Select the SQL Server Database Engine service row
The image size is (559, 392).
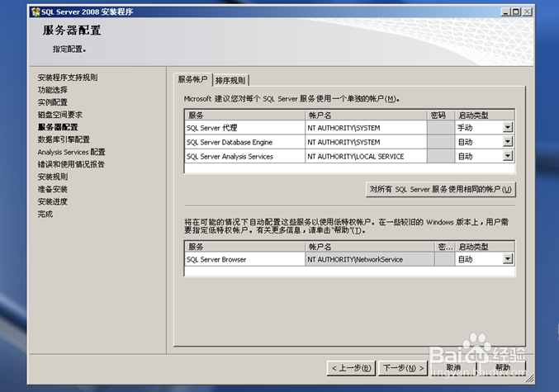pos(244,142)
